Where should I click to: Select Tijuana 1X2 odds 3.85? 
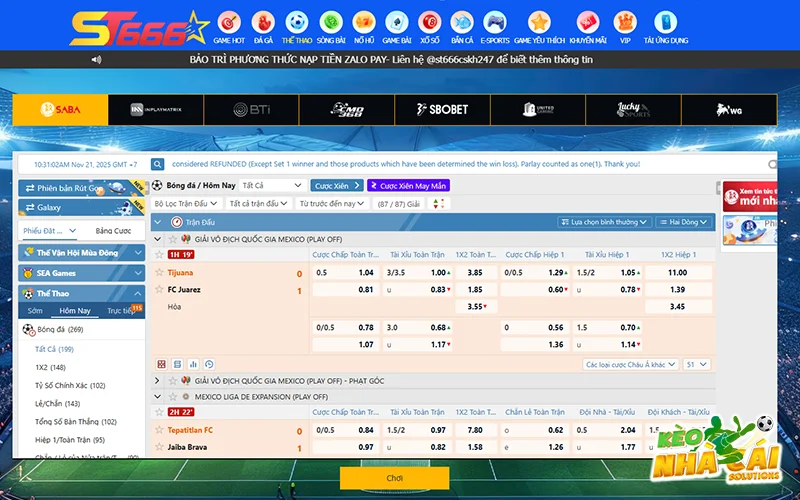pos(476,272)
